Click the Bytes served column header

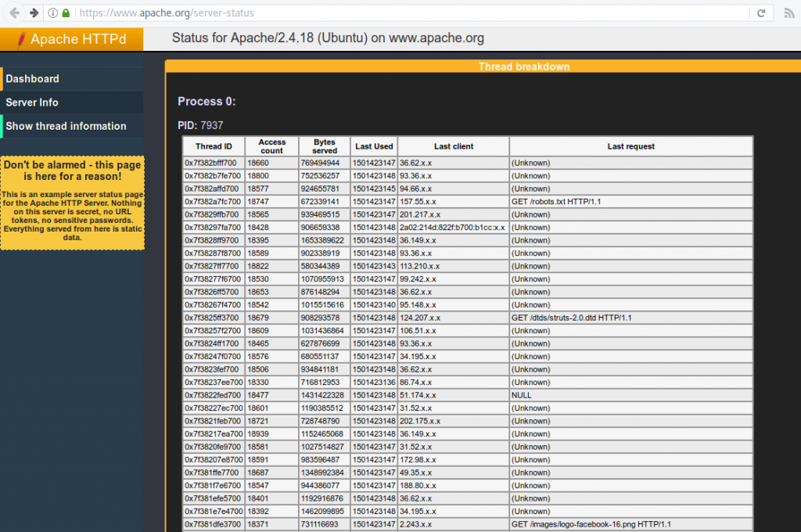(x=324, y=146)
